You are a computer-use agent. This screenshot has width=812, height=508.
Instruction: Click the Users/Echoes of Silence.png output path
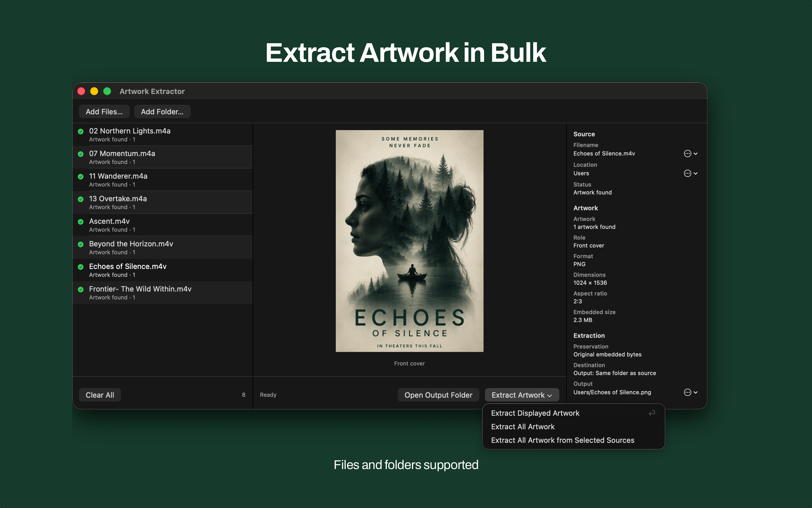(612, 392)
